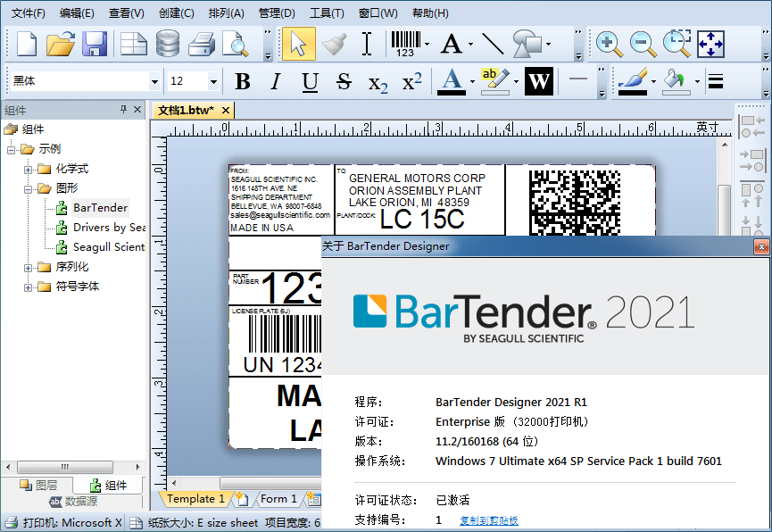
Task: Save the document with the floppy disk icon
Action: pyautogui.click(x=94, y=44)
